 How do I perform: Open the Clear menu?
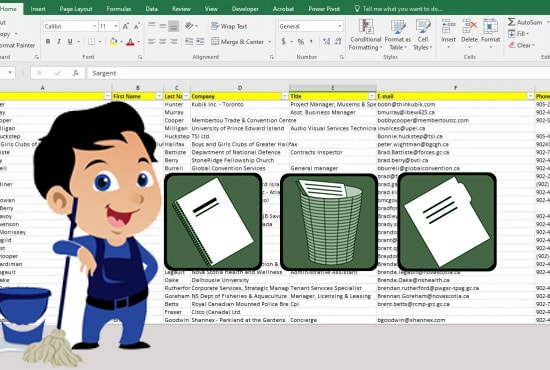[x=522, y=45]
